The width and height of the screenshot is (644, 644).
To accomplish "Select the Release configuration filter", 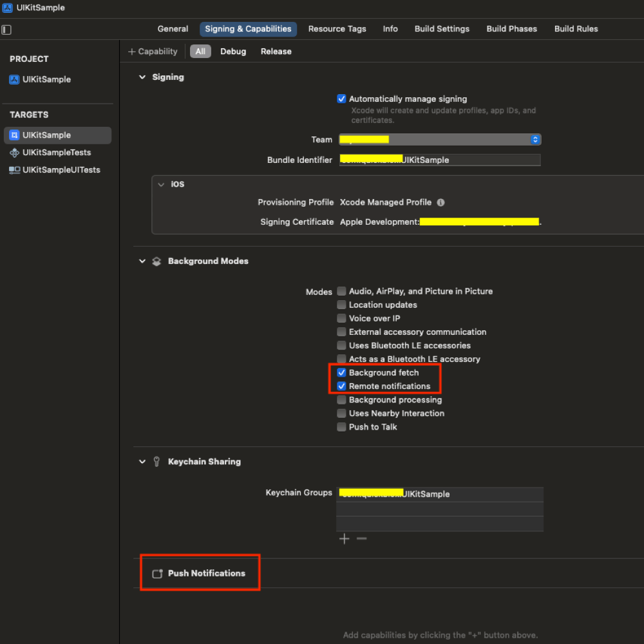I will click(276, 52).
